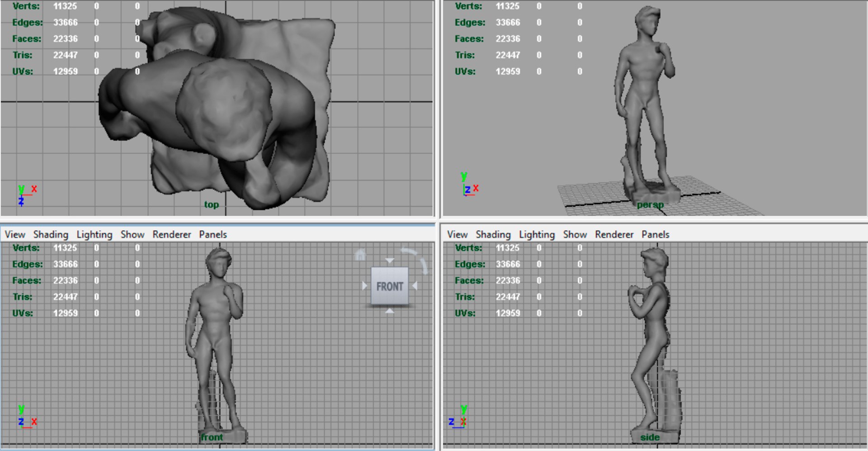Screen dimensions: 868x451
Task: Click 'UVs: 12959' readout in persp view
Action: [x=487, y=71]
